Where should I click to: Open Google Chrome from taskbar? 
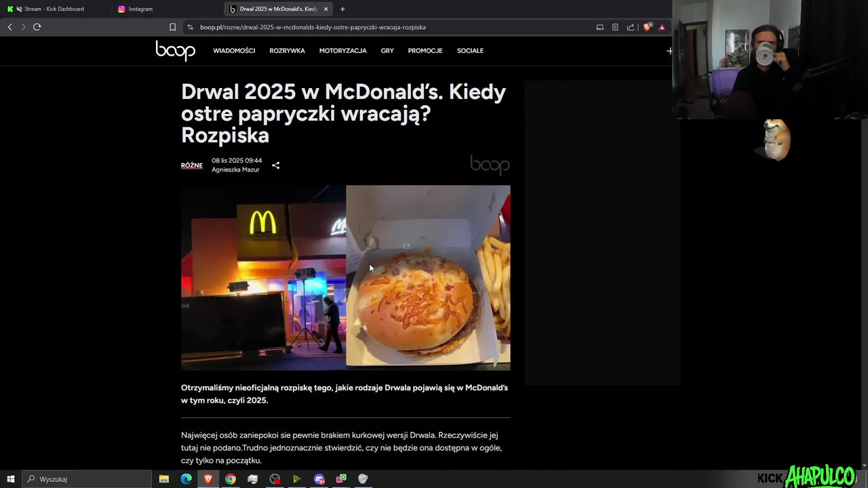(x=231, y=479)
